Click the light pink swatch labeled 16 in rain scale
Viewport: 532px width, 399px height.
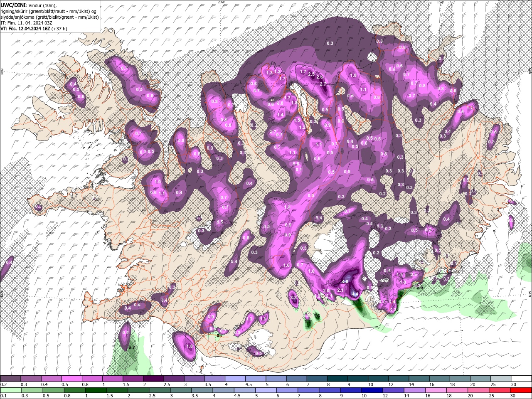pyautogui.click(x=436, y=390)
